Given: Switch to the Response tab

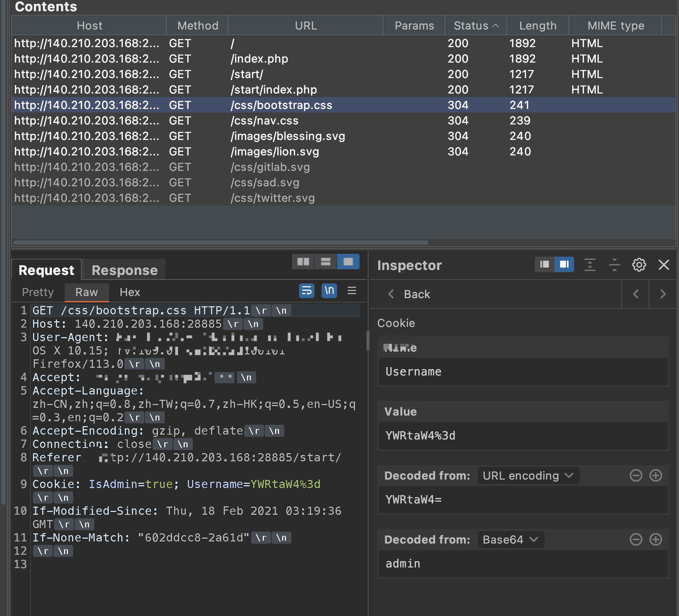Looking at the screenshot, I should tap(125, 270).
